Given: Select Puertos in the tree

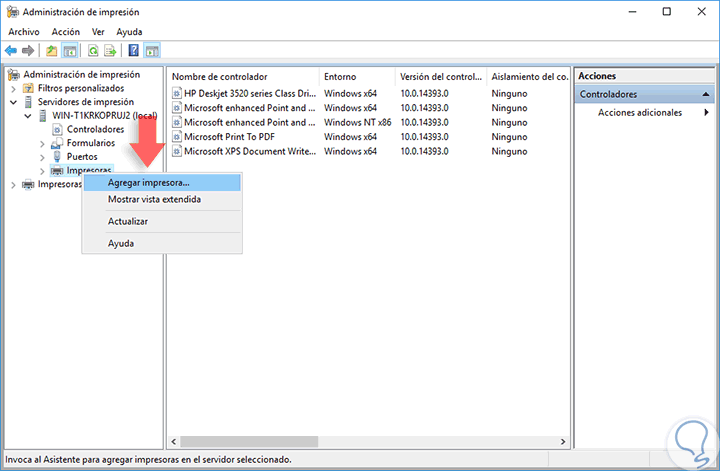Looking at the screenshot, I should point(82,157).
